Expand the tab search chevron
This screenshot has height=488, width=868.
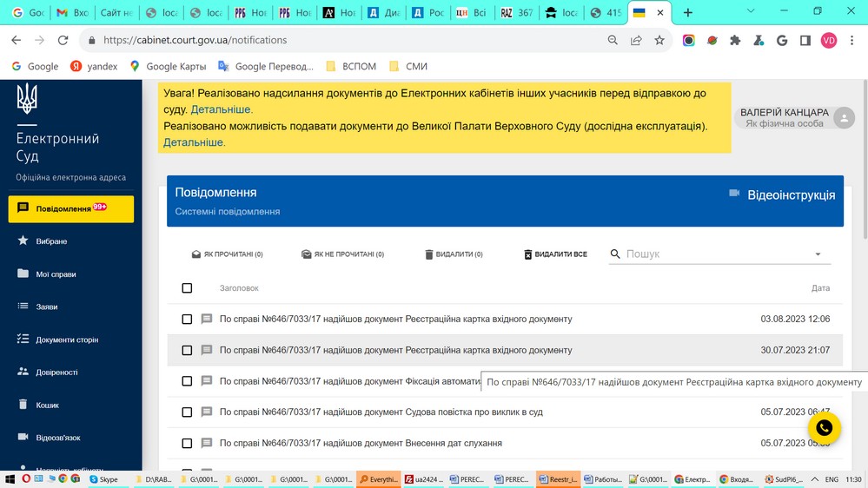[x=751, y=11]
